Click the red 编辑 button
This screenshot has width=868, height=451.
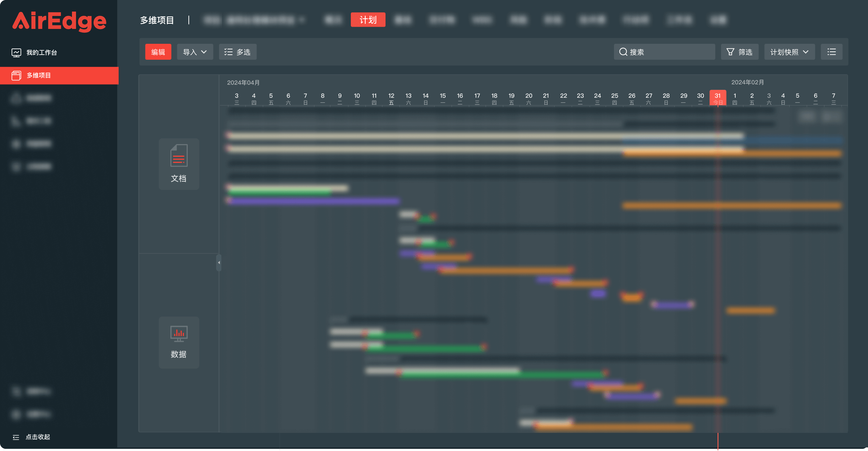point(158,52)
